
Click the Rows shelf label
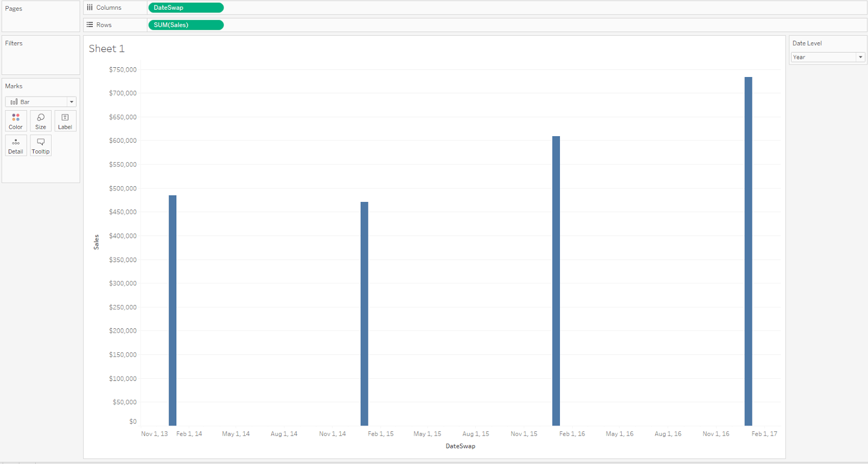point(104,25)
